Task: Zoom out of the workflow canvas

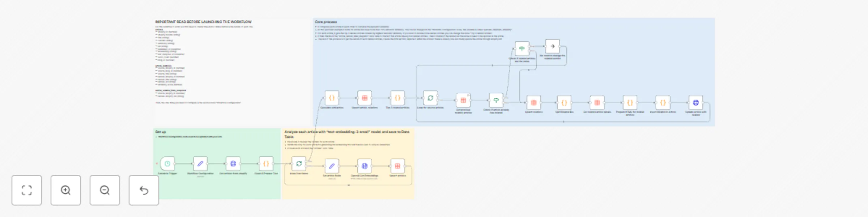Action: coord(105,190)
